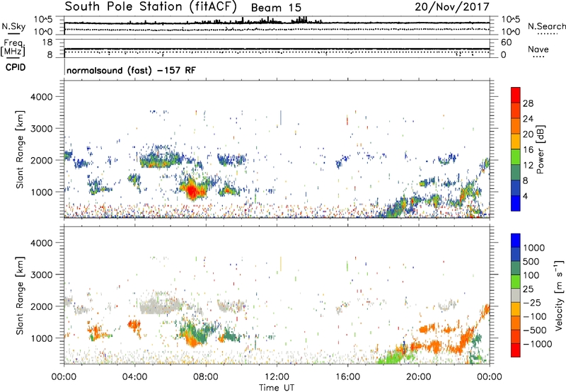Click the power colorbar value '28'
Screen dimensions: 566x392
[528, 103]
